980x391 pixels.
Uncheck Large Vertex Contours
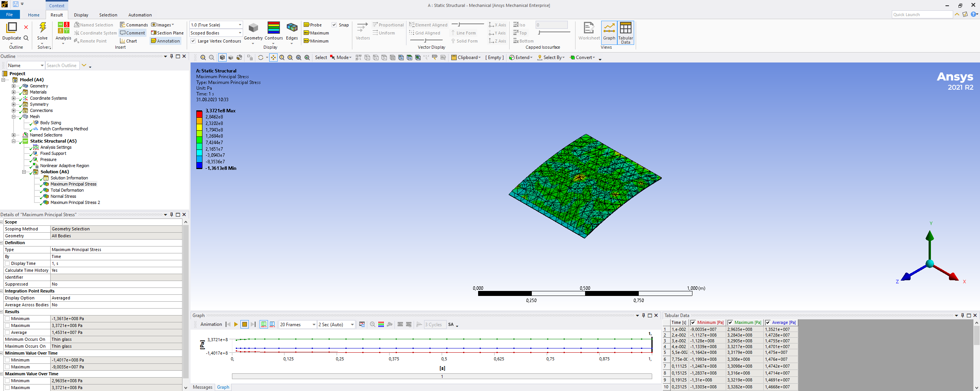coord(193,41)
